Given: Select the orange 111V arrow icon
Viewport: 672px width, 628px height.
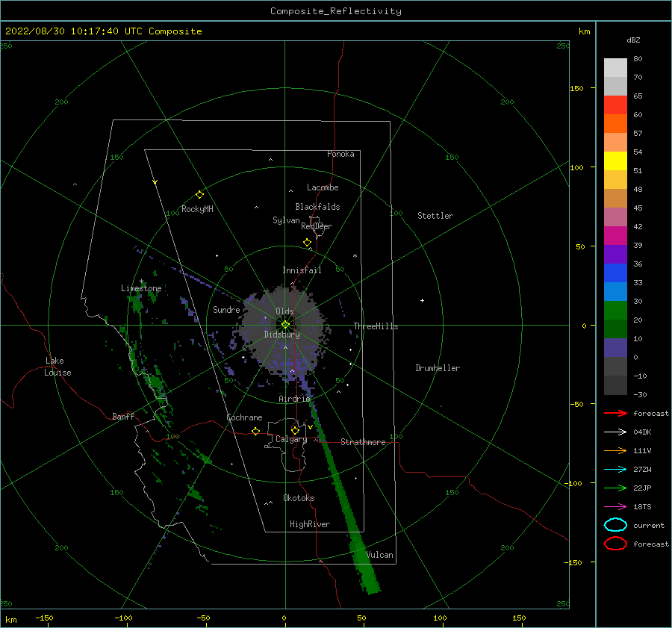Looking at the screenshot, I should click(615, 450).
